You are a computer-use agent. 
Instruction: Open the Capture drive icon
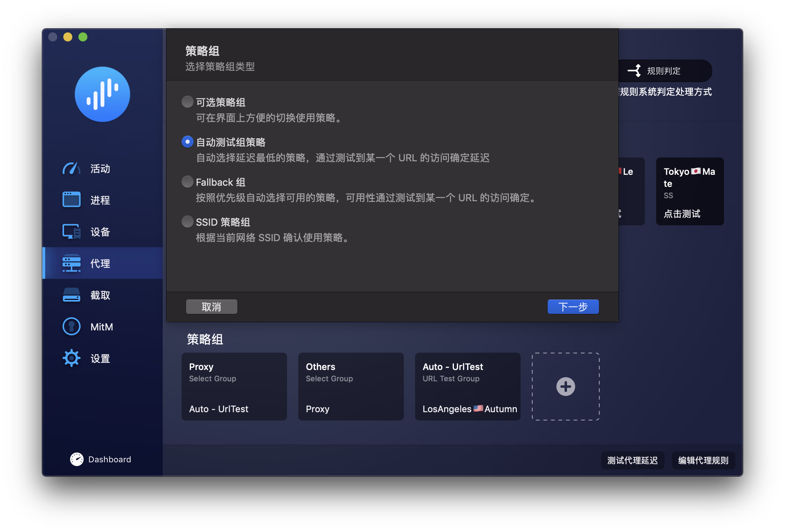pyautogui.click(x=71, y=295)
